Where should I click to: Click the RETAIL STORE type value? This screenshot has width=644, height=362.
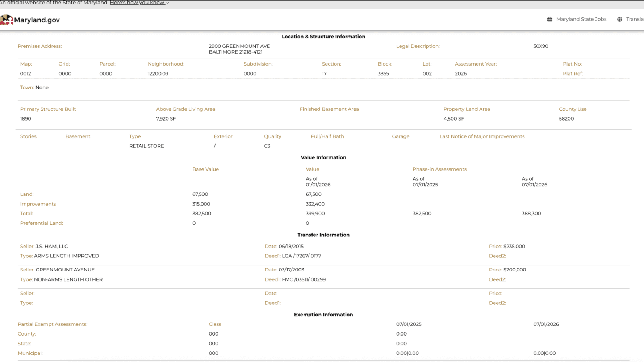146,146
